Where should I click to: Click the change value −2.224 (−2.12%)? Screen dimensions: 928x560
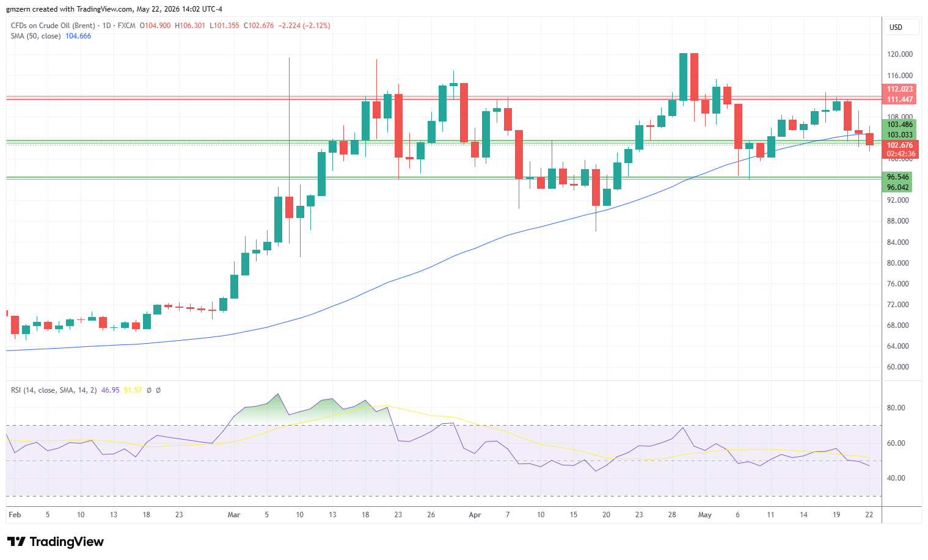[x=304, y=26]
